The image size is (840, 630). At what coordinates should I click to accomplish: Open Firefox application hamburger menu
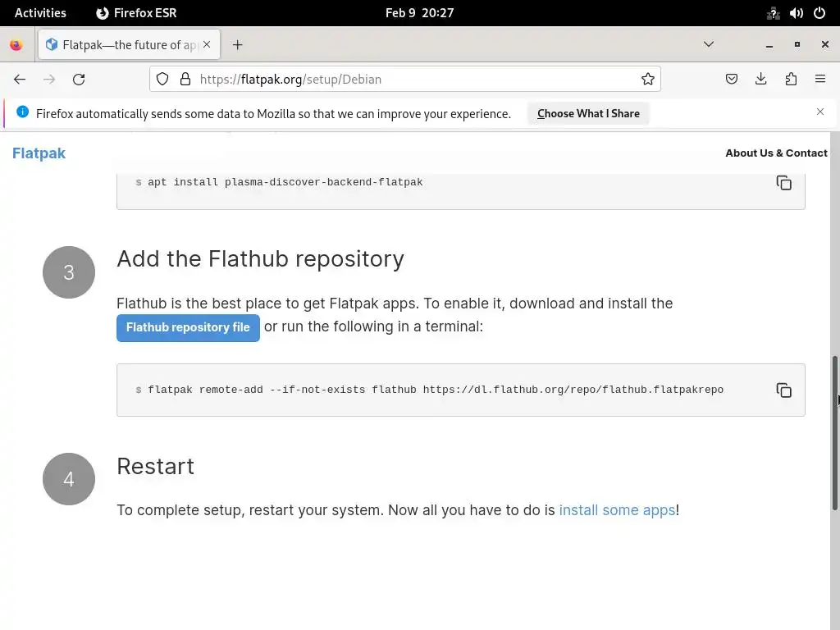coord(820,80)
